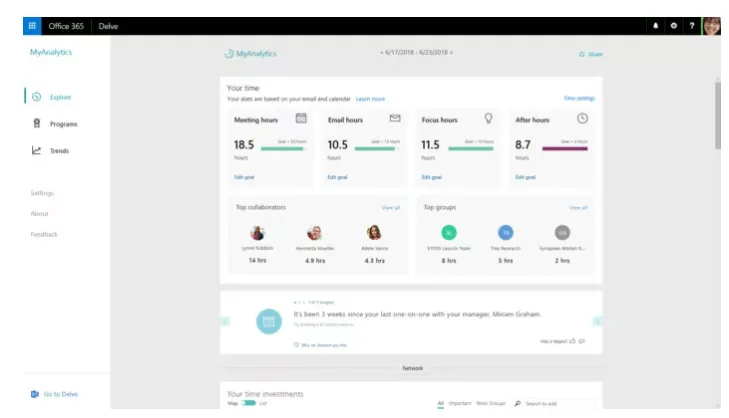Viewport: 729px width, 418px height.
Task: Click the Network section label
Action: (x=412, y=368)
